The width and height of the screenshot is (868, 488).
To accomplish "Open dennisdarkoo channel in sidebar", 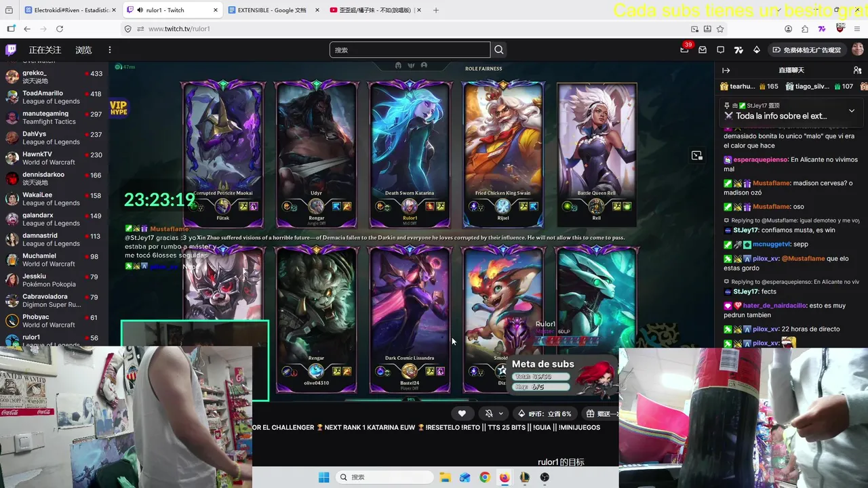I will 54,178.
